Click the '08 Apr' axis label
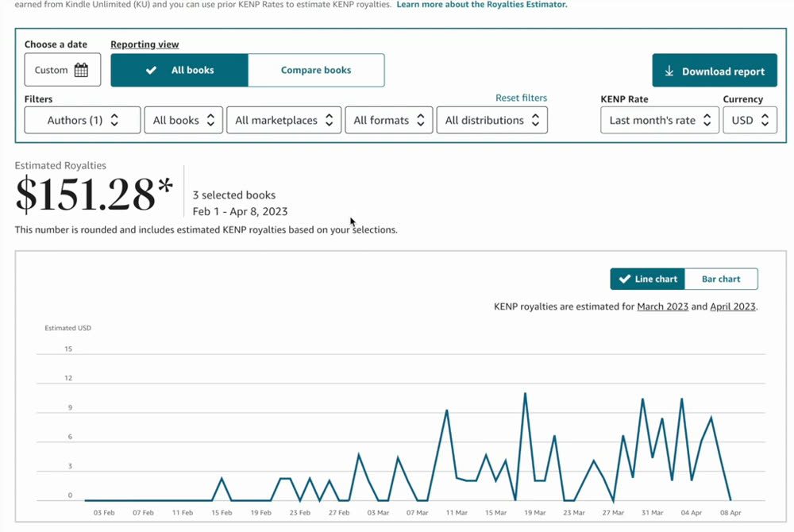Image resolution: width=794 pixels, height=532 pixels. [730, 513]
